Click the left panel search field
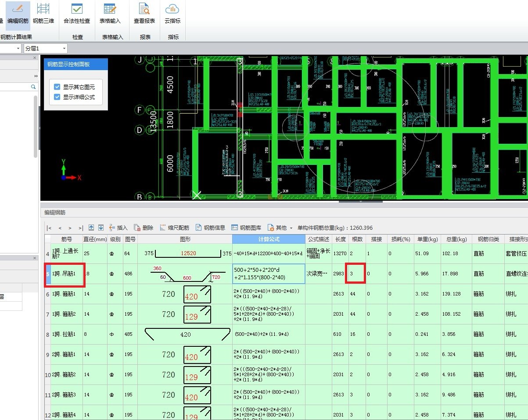This screenshot has height=420, width=528. pos(15,87)
